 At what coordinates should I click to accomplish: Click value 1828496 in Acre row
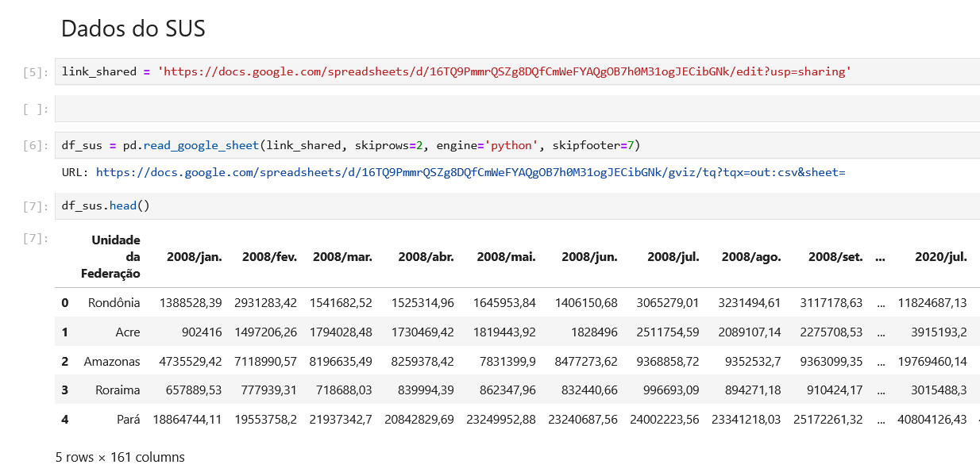594,332
